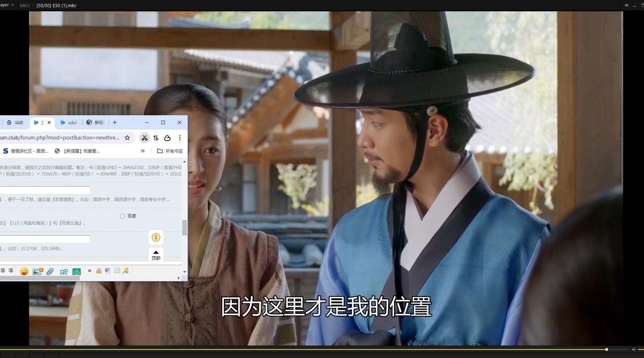Click the green link insertion icon
The width and height of the screenshot is (644, 358).
point(76,271)
